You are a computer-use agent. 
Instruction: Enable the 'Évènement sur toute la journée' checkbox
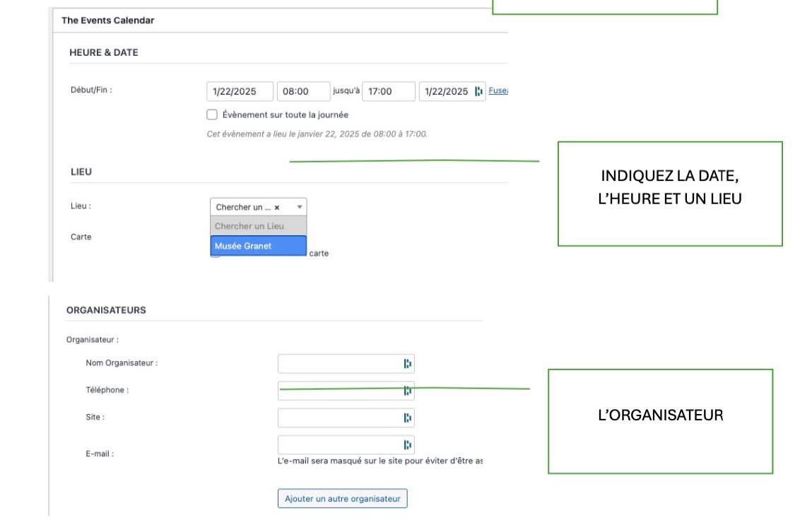pos(212,114)
